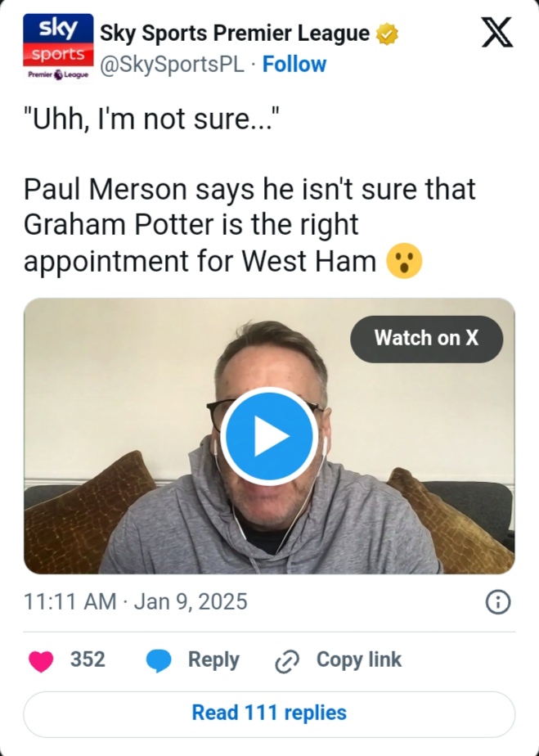Screen dimensions: 539x756
Task: Click the @SkySportsPL handle
Action: point(171,65)
